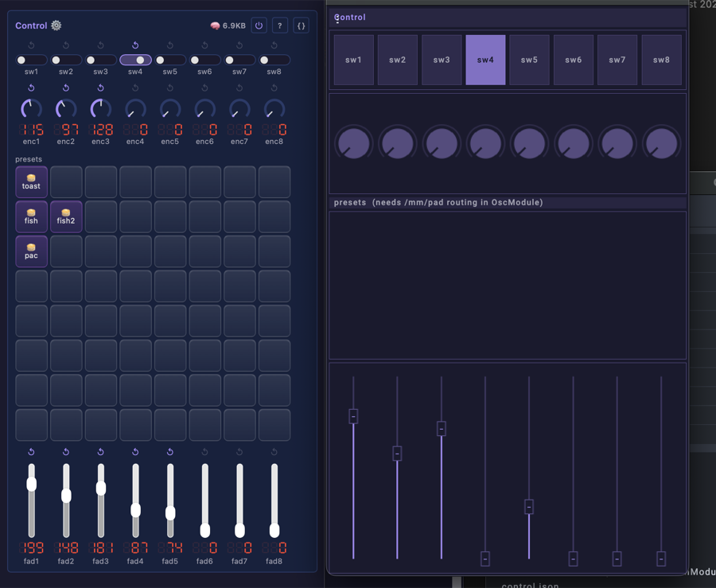The height and width of the screenshot is (588, 716).
Task: Load the pac preset pad
Action: (x=31, y=251)
